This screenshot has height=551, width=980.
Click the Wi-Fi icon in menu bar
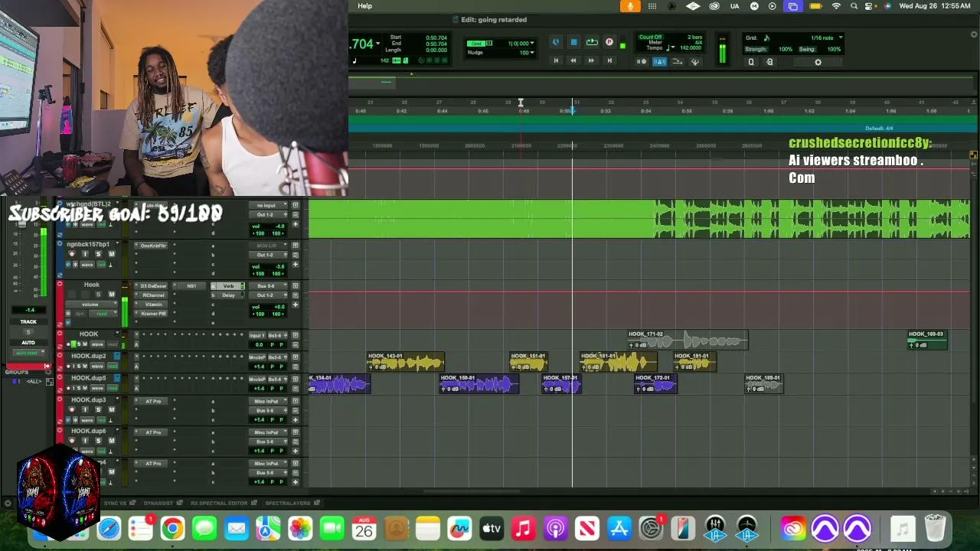836,6
